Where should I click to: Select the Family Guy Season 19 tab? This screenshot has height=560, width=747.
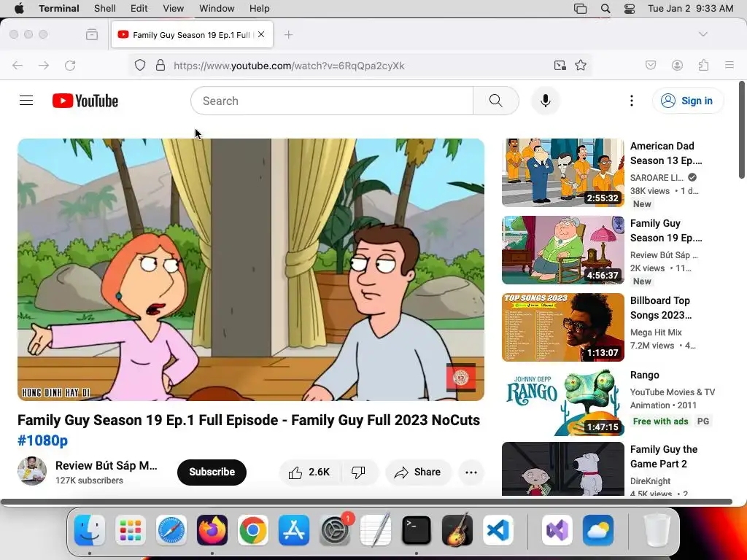pos(192,34)
